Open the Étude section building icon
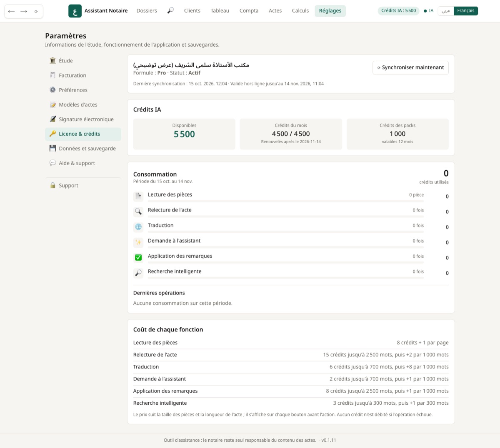This screenshot has height=448, width=500. coord(52,61)
